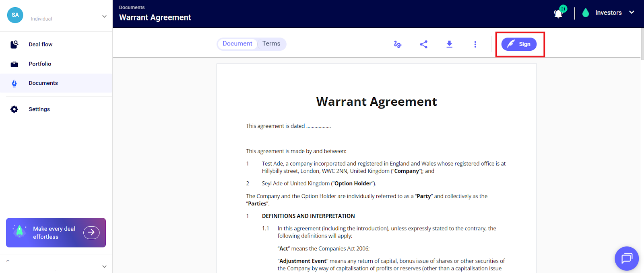
Task: Download the Warrant Agreement document
Action: tap(449, 44)
